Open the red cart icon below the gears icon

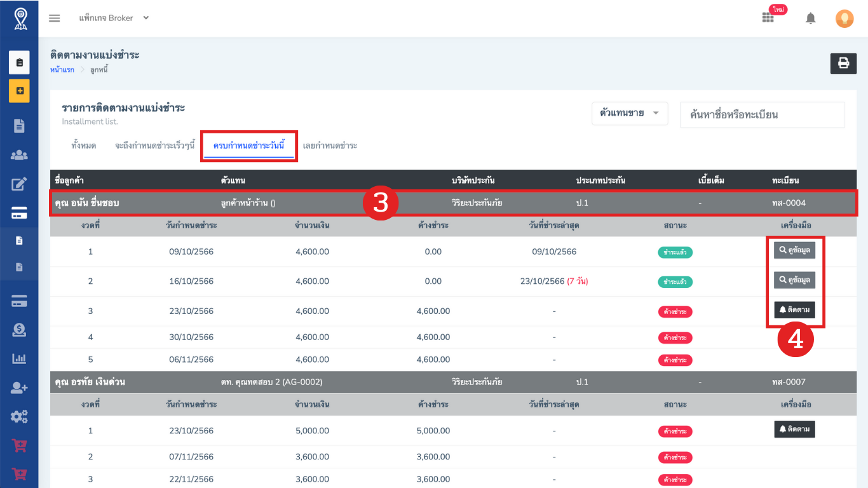[x=19, y=445]
